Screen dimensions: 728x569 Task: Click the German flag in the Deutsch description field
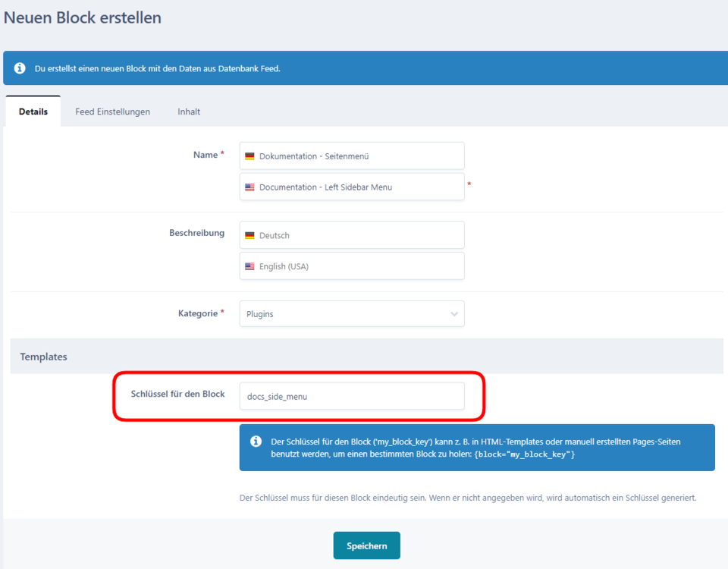pyautogui.click(x=250, y=235)
